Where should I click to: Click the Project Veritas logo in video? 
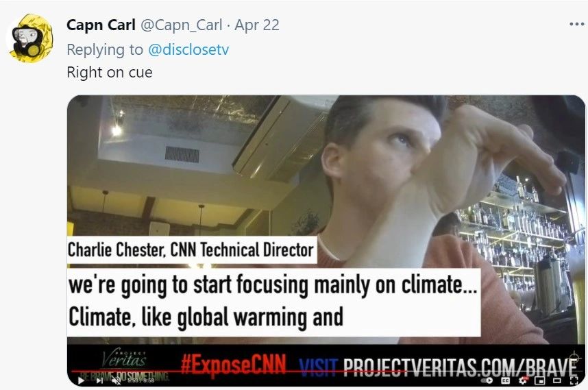[x=125, y=360]
